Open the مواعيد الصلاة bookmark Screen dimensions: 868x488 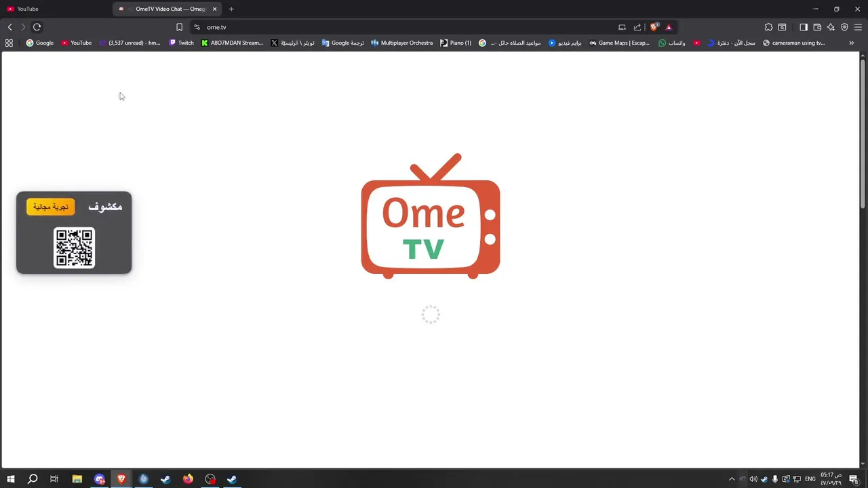pyautogui.click(x=510, y=43)
